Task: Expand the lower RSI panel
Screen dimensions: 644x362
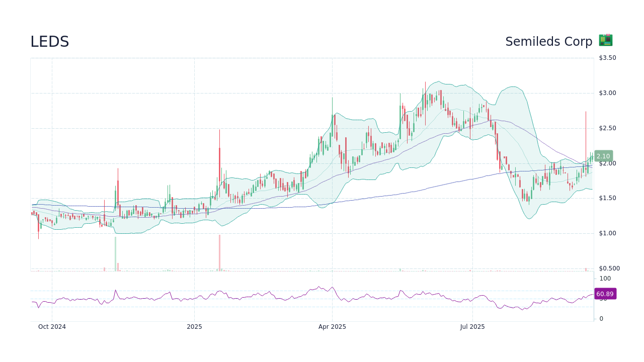Action: point(312,297)
